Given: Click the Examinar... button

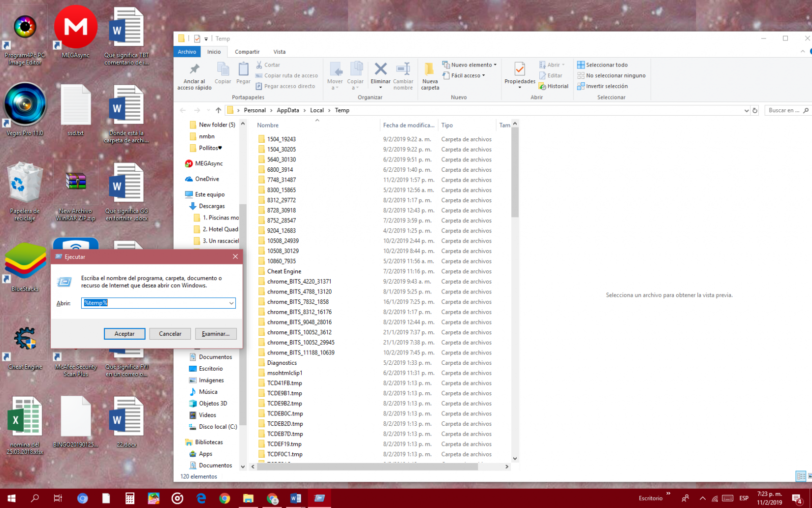Looking at the screenshot, I should (x=216, y=334).
